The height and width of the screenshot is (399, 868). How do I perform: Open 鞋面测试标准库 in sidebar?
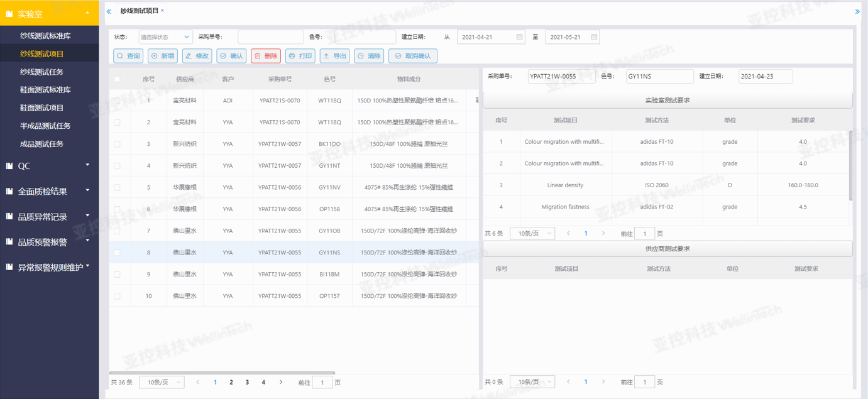coord(45,90)
